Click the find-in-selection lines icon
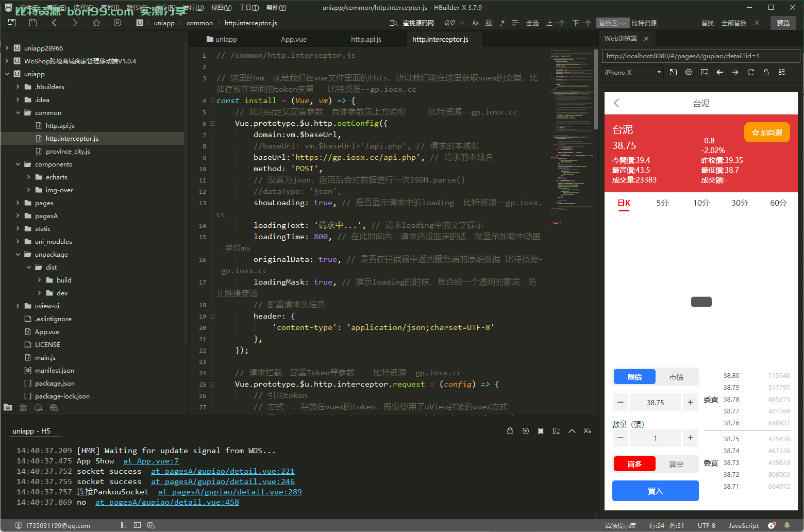804x532 pixels. coord(515,23)
